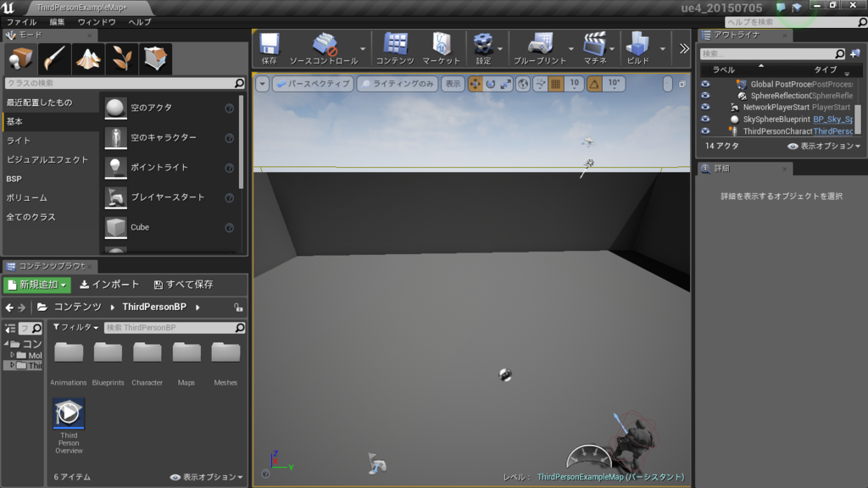This screenshot has height=488, width=868.
Task: Click the 保存 save toolbar icon
Action: (270, 48)
